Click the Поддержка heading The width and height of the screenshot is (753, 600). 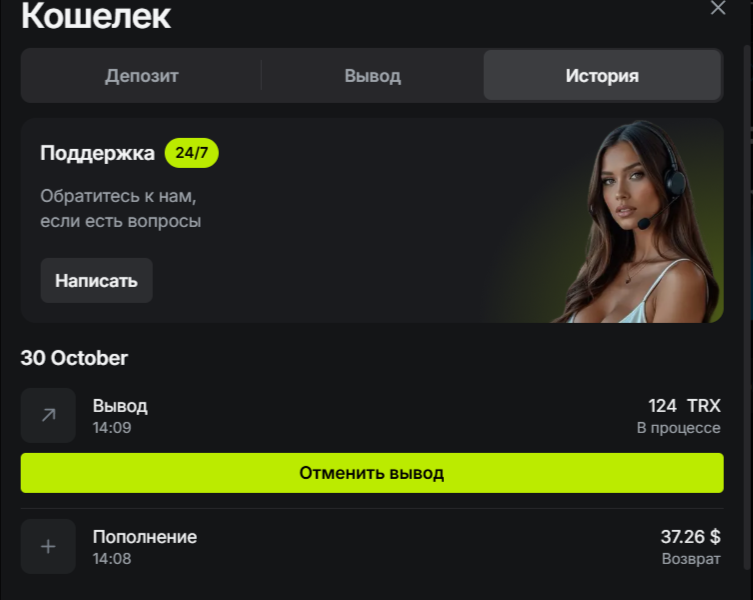(97, 153)
